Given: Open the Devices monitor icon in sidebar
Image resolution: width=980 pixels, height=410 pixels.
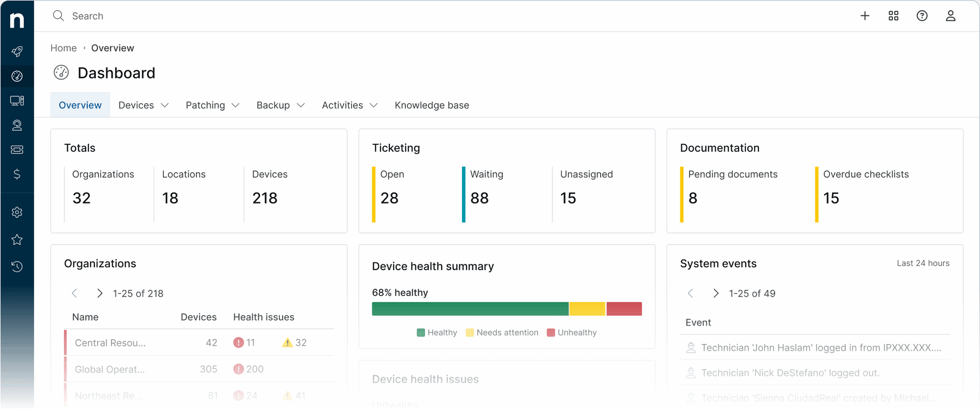Looking at the screenshot, I should coord(17,100).
